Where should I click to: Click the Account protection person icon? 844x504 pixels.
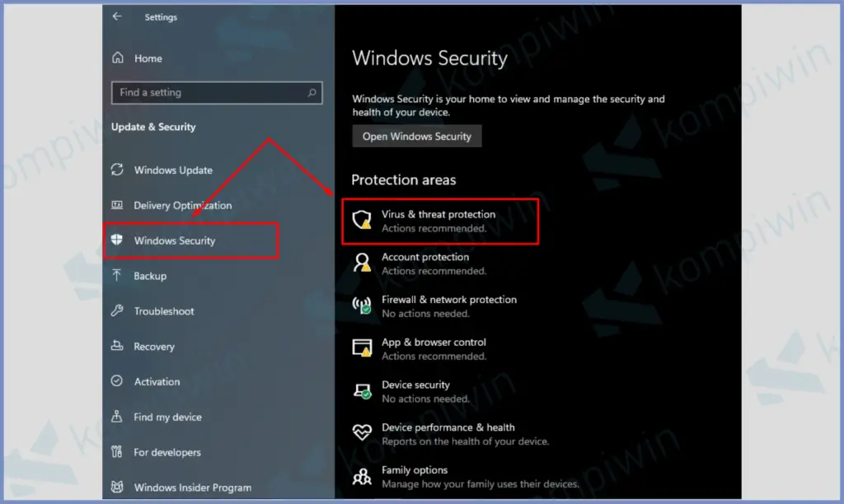coord(361,264)
